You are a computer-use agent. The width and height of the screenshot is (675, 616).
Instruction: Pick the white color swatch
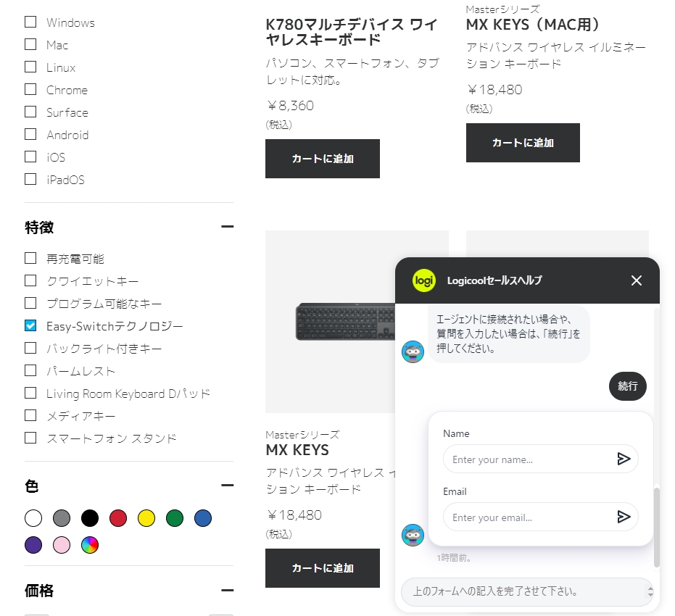coord(33,518)
